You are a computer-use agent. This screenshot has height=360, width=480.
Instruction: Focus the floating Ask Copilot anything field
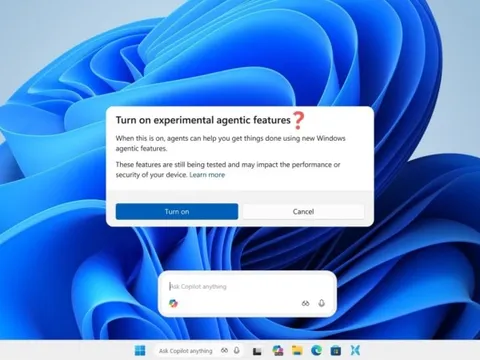(x=247, y=286)
